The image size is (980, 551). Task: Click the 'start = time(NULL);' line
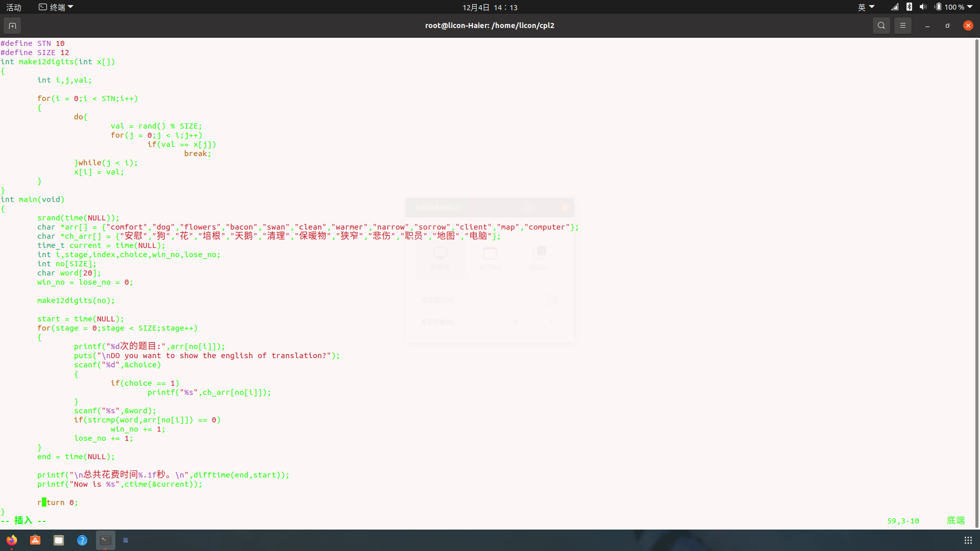tap(81, 319)
